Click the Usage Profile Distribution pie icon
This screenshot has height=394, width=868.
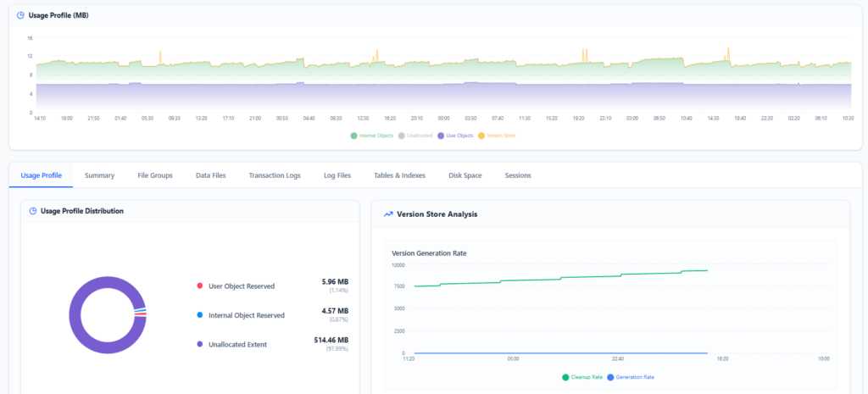click(x=32, y=211)
